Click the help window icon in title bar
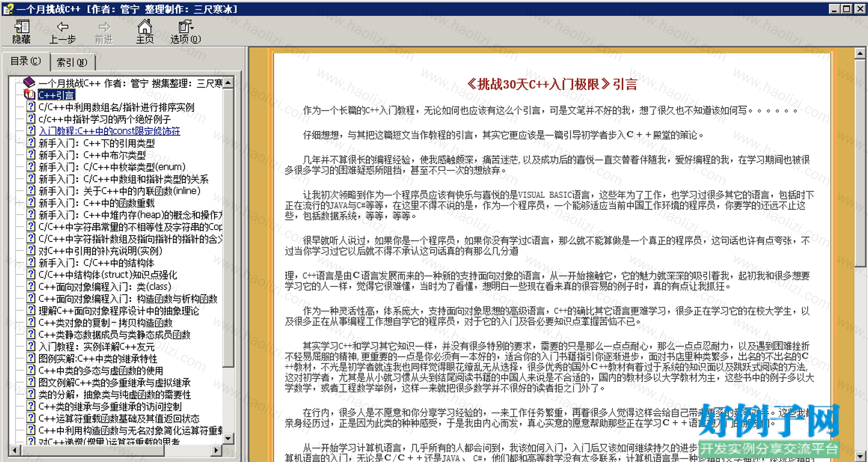This screenshot has height=462, width=868. coord(8,9)
